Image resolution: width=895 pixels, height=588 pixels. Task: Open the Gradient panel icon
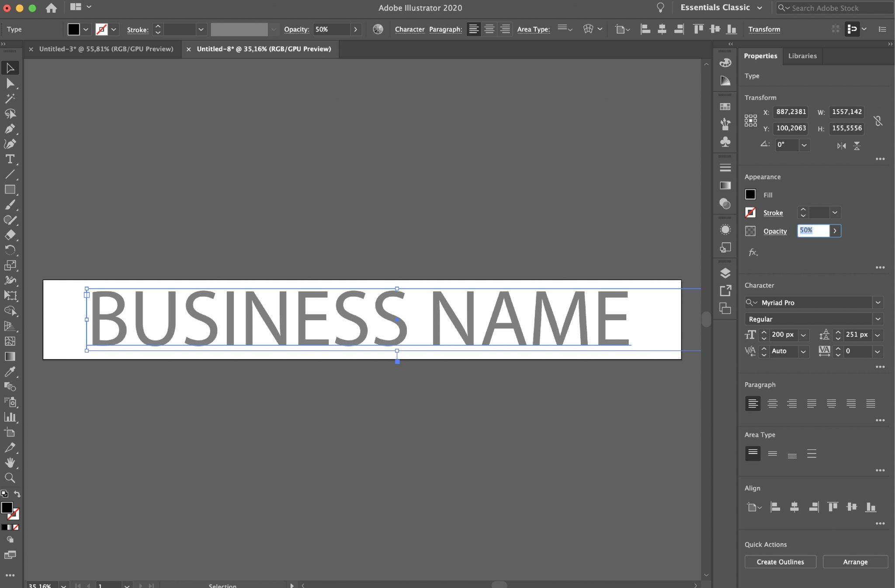(x=725, y=185)
